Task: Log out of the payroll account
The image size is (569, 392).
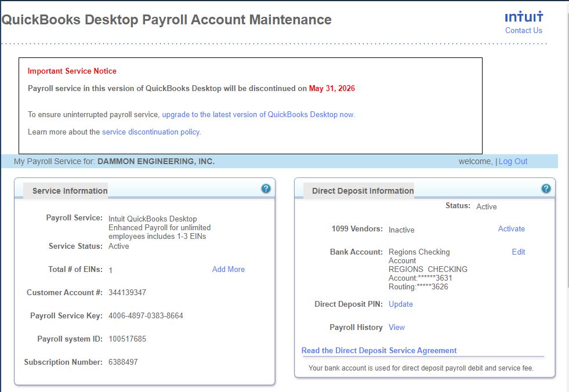Action: 513,162
